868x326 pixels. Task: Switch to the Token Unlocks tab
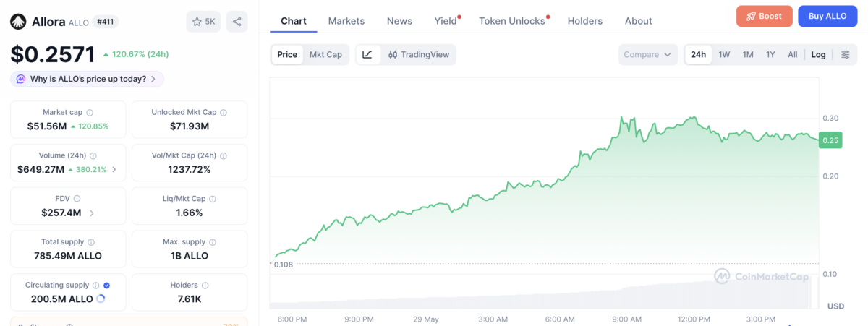click(x=513, y=21)
